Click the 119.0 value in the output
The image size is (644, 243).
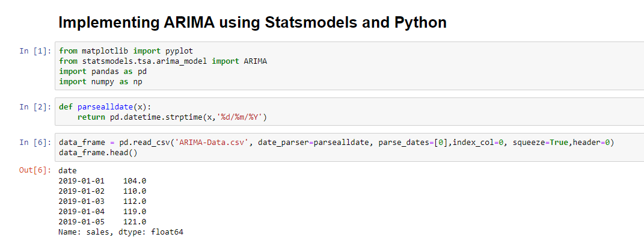(135, 211)
